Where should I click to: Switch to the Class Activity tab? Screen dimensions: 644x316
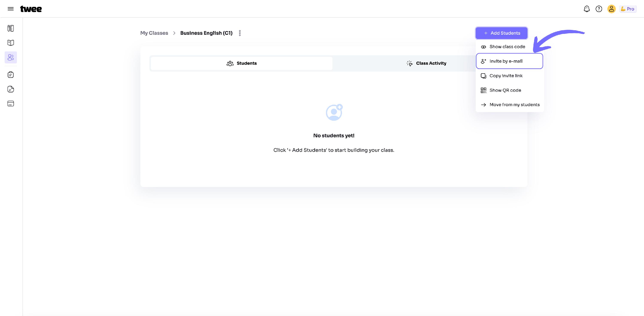pos(426,63)
